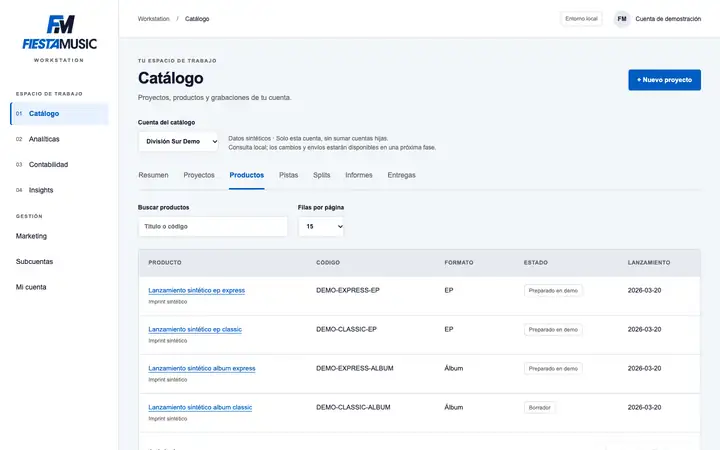
Task: Click Álbum format in DEMO-EXPRESS-ALBUM row
Action: click(x=454, y=369)
